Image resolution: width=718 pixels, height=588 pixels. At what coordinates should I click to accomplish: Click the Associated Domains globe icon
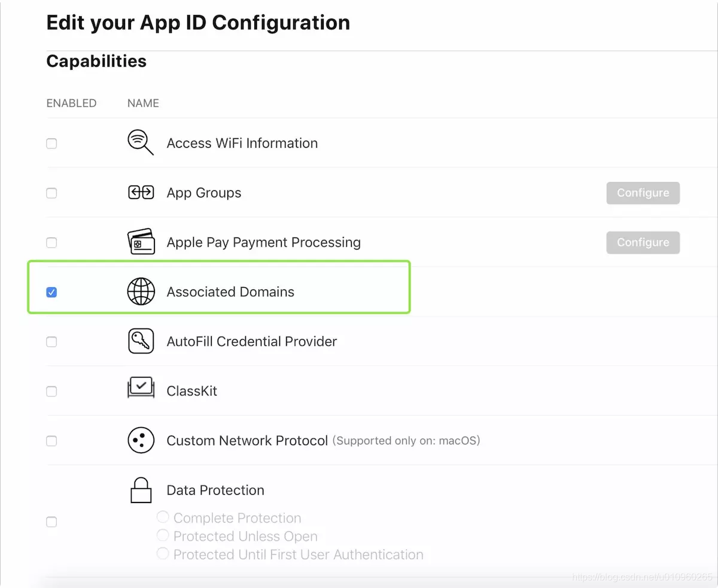coord(141,292)
